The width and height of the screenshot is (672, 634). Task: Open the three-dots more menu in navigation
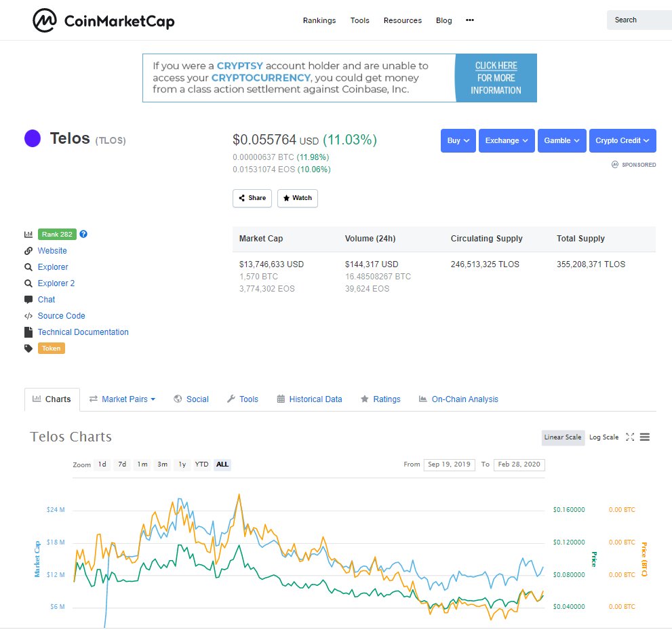pyautogui.click(x=470, y=20)
